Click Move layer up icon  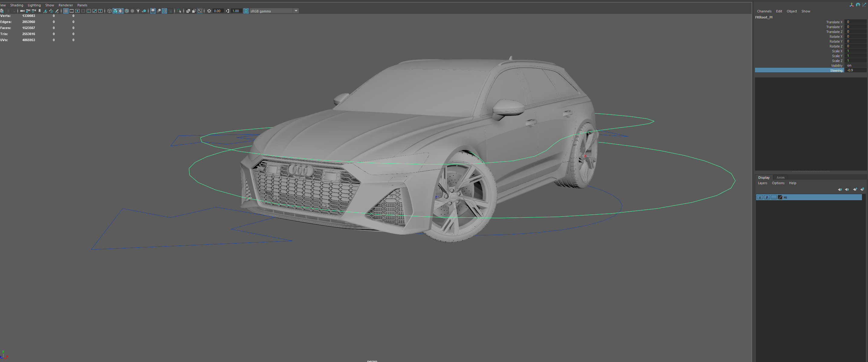pyautogui.click(x=839, y=189)
